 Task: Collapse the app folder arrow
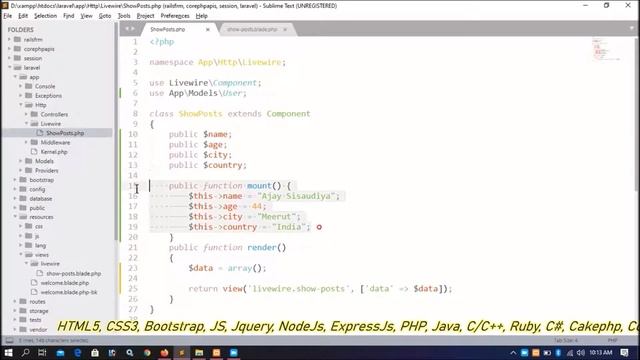click(15, 77)
